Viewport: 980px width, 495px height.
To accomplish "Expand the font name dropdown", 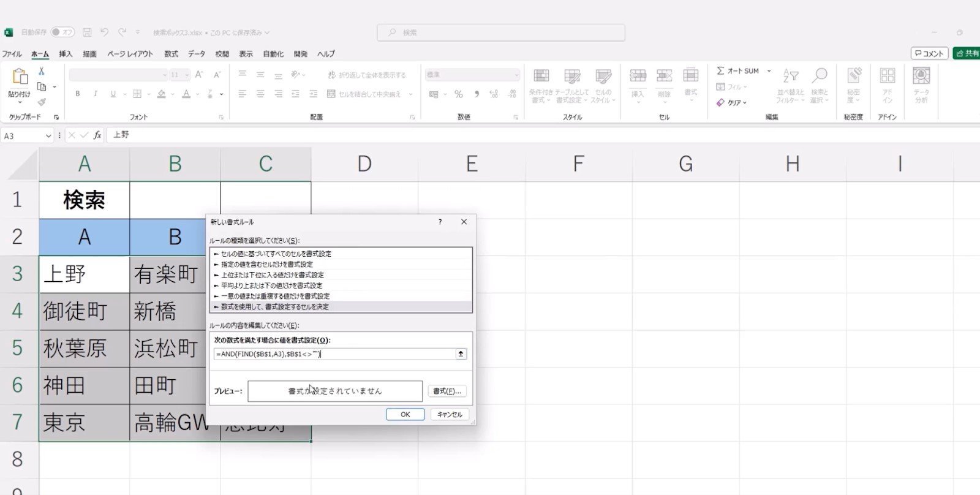I will click(x=165, y=75).
